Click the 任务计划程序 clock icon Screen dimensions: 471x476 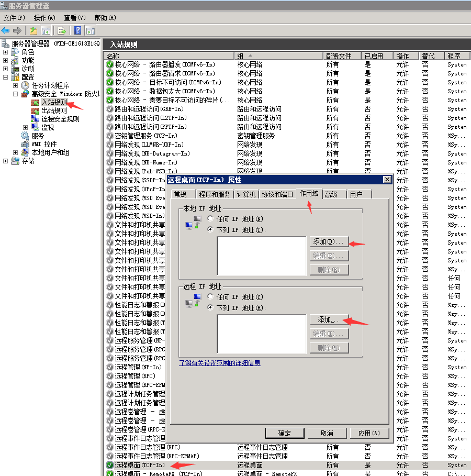25,85
